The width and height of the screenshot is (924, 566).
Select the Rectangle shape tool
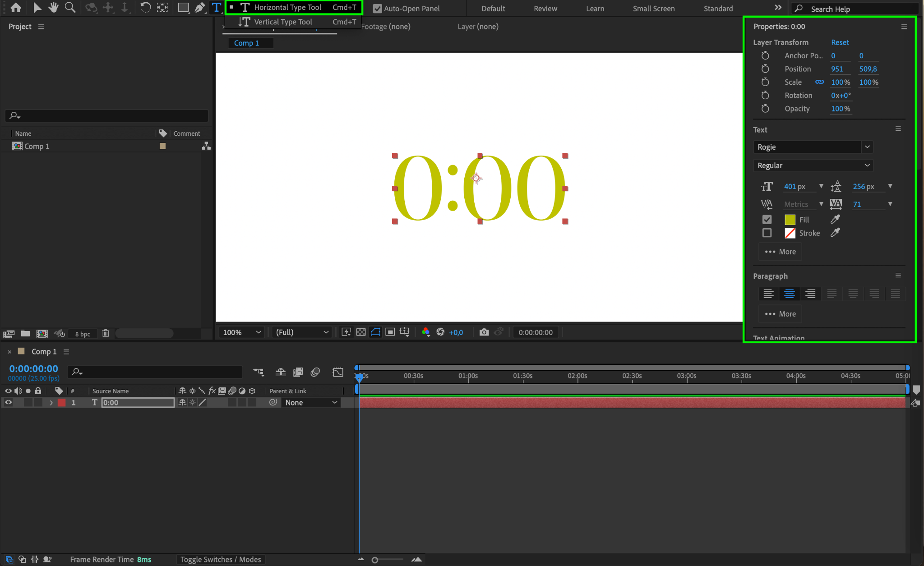[183, 8]
